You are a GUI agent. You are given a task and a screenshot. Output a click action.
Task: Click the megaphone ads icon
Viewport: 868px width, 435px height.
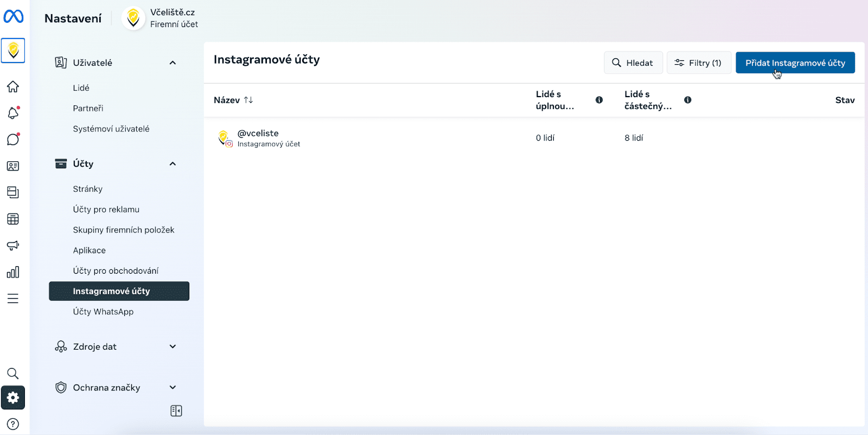[x=13, y=245]
